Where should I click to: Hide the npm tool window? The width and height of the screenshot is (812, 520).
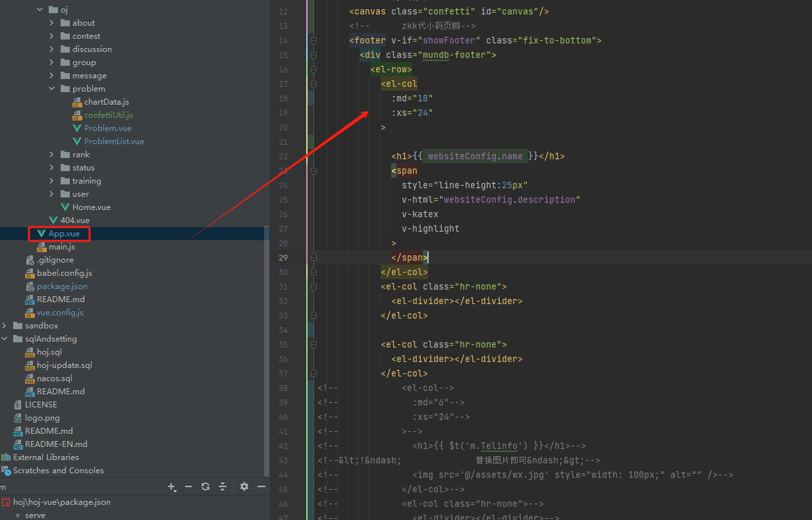(x=261, y=486)
